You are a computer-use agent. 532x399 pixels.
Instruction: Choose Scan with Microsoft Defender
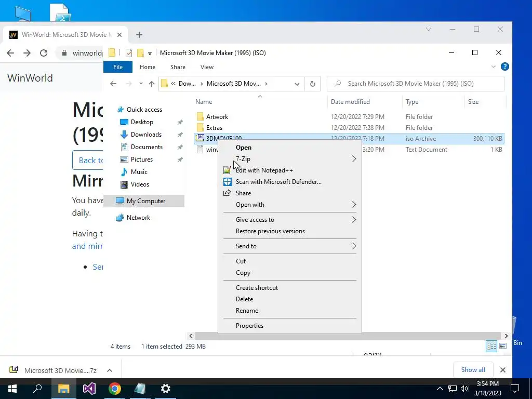pyautogui.click(x=290, y=181)
